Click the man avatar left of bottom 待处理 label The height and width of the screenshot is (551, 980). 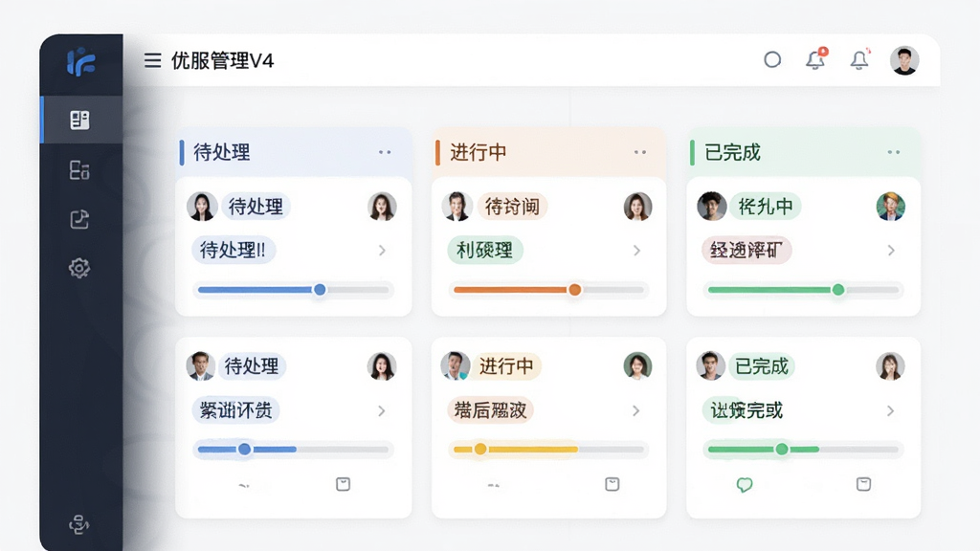coord(201,366)
